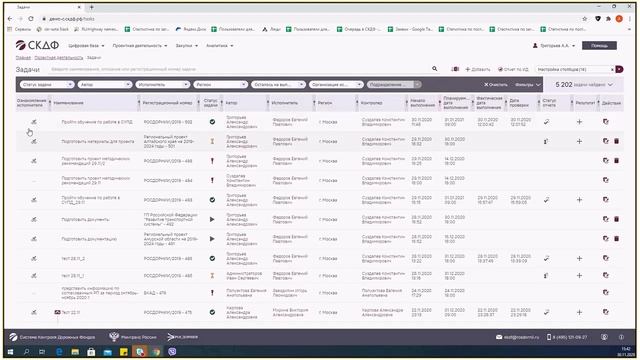
Task: Open the Регион filter dropdown
Action: [x=220, y=84]
